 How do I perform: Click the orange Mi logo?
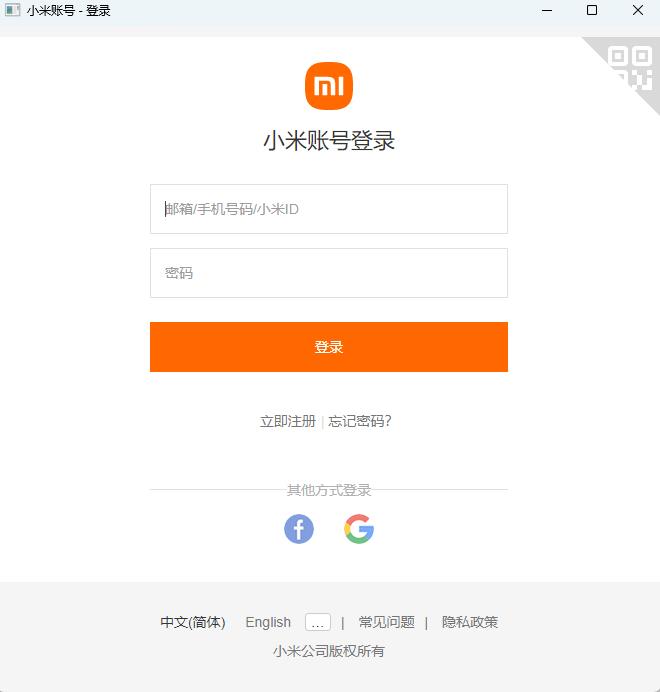pyautogui.click(x=329, y=86)
